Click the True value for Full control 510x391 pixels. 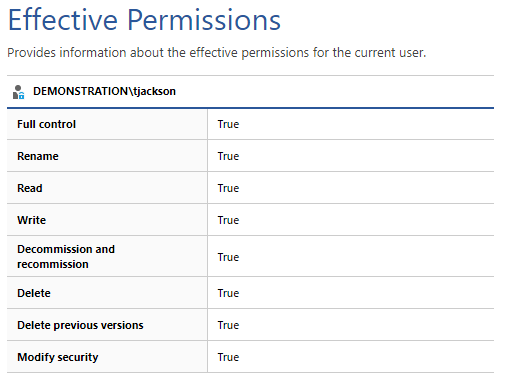[x=228, y=124]
